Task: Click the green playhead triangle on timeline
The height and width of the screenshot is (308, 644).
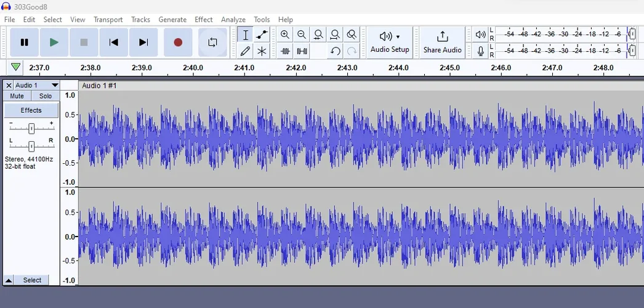Action: [x=15, y=67]
